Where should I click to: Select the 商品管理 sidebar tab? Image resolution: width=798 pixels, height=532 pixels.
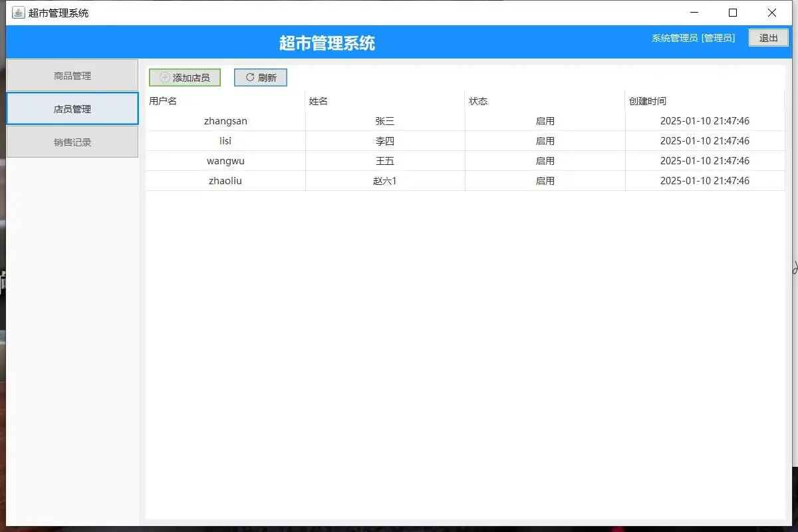click(72, 75)
